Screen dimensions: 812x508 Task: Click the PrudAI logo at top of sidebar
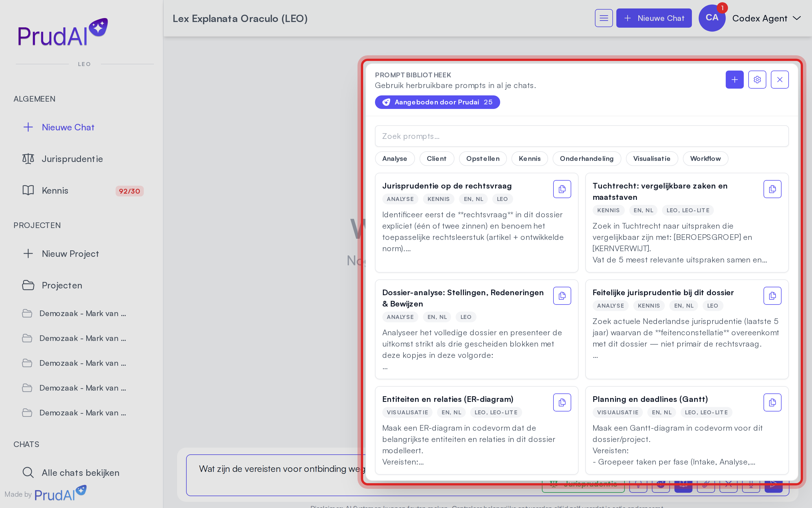[63, 32]
